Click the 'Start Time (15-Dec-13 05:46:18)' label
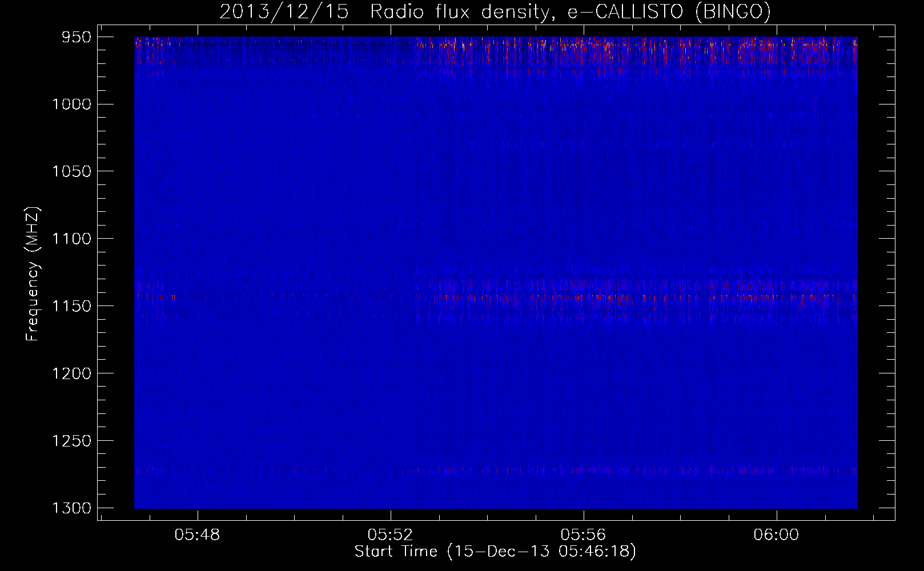 pos(495,552)
